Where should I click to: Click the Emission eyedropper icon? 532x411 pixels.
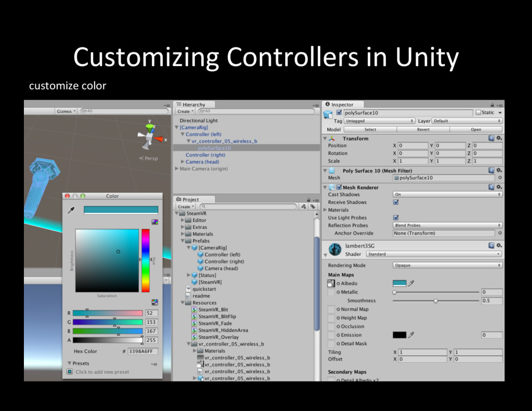(x=411, y=335)
